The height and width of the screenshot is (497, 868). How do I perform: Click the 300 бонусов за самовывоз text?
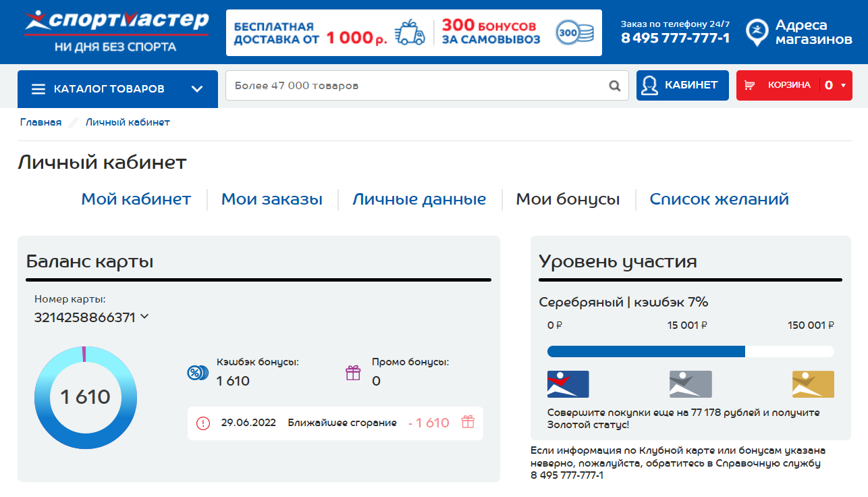491,32
